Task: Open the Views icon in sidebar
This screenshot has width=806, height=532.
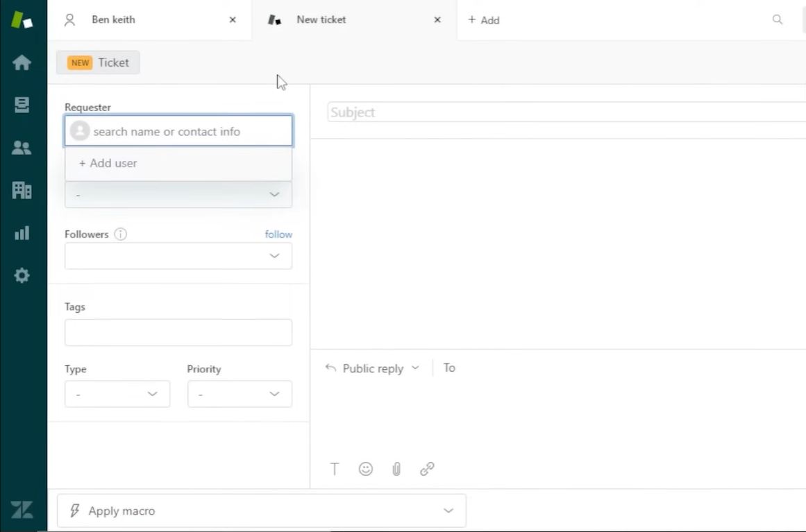Action: pyautogui.click(x=22, y=105)
